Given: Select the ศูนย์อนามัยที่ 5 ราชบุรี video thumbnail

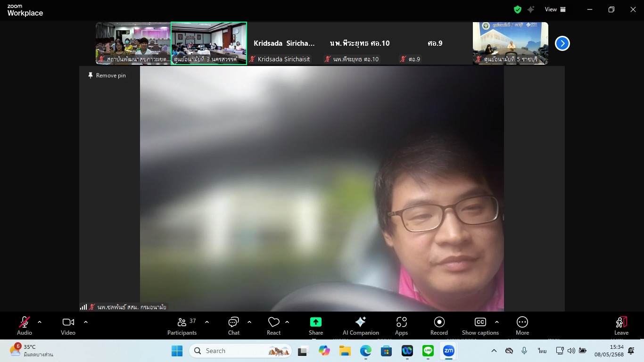Looking at the screenshot, I should coord(511,43).
